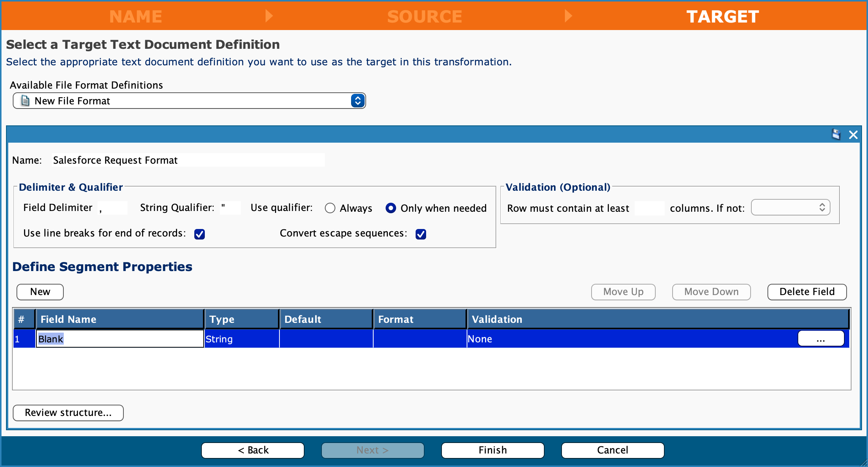The width and height of the screenshot is (868, 467).
Task: Click Delete Field icon in toolbar
Action: [806, 291]
